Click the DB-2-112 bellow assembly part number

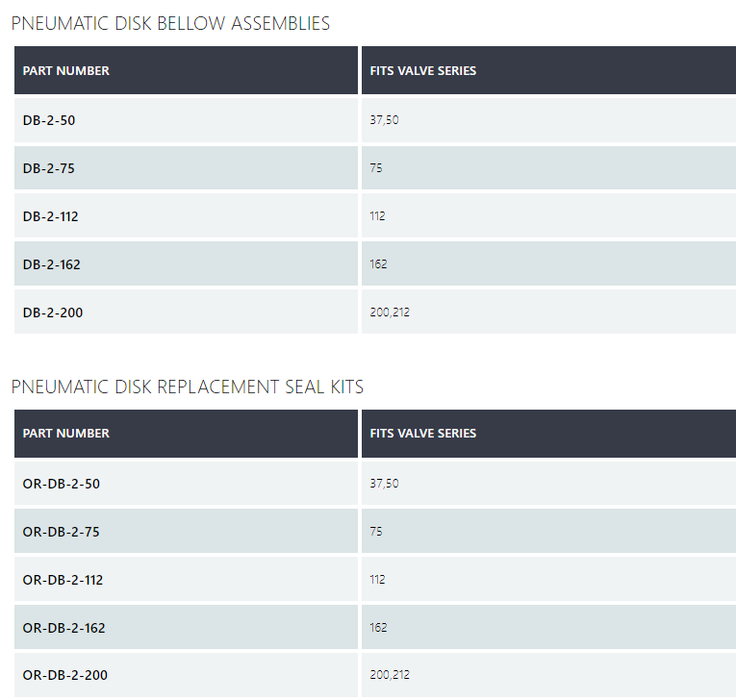coord(51,216)
